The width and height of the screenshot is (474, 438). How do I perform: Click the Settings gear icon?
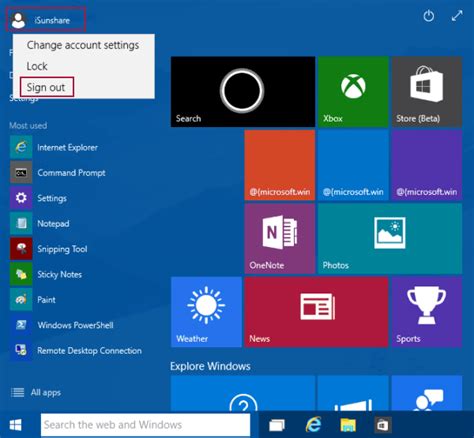point(21,198)
